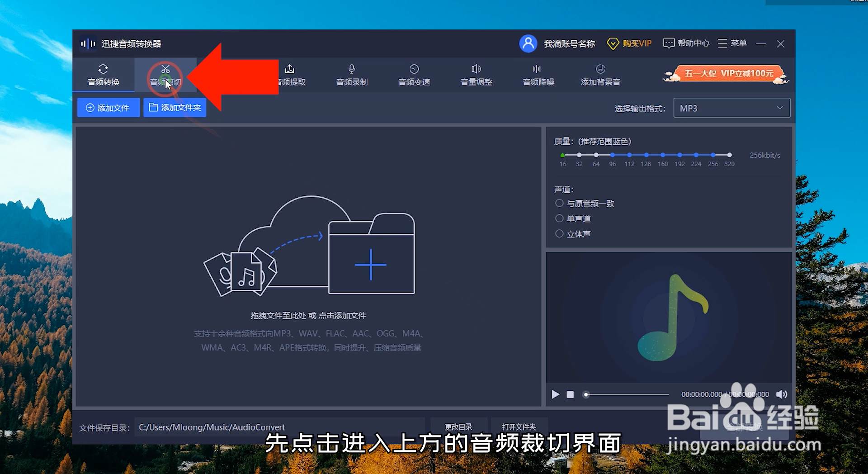
Task: Mute the preview volume speaker icon
Action: click(x=782, y=394)
